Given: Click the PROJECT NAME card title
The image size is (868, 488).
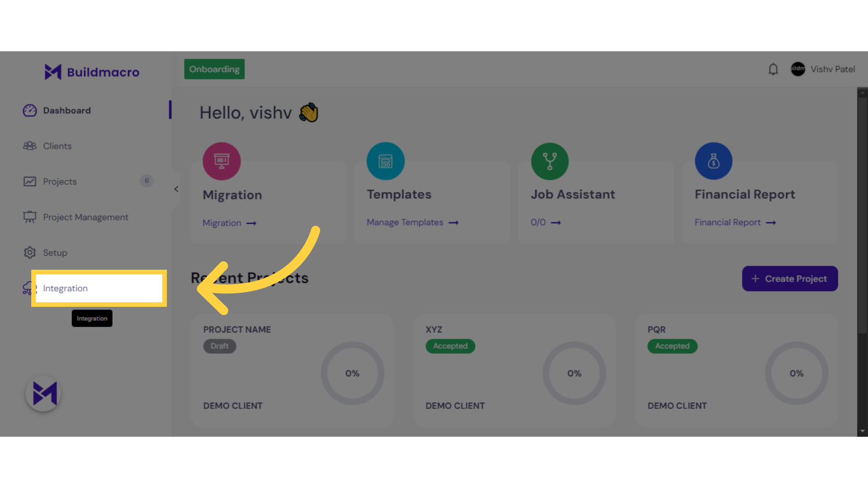Looking at the screenshot, I should [x=237, y=330].
